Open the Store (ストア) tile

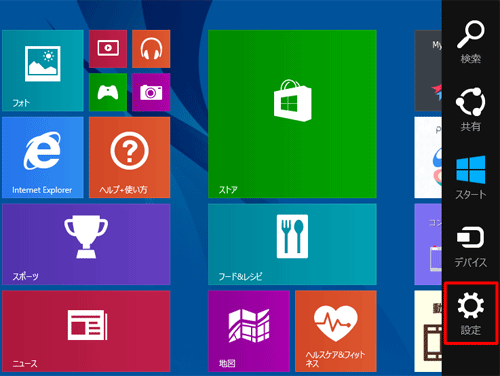point(292,114)
